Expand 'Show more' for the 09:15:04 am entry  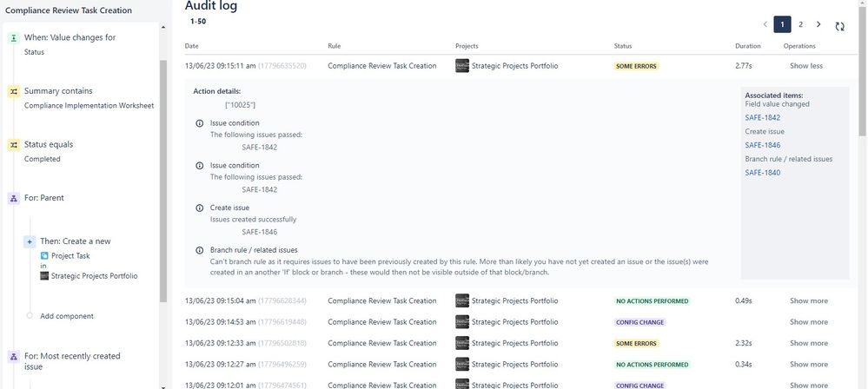click(x=809, y=301)
